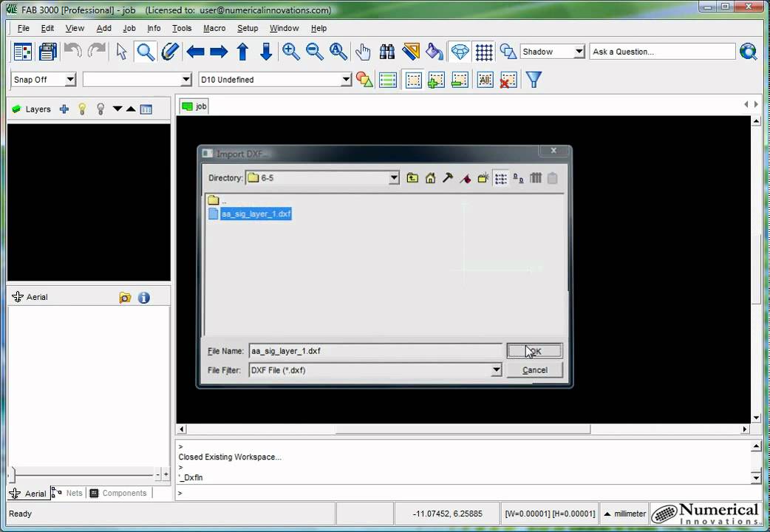
Task: Click the Ask a Question input field
Action: coord(662,52)
